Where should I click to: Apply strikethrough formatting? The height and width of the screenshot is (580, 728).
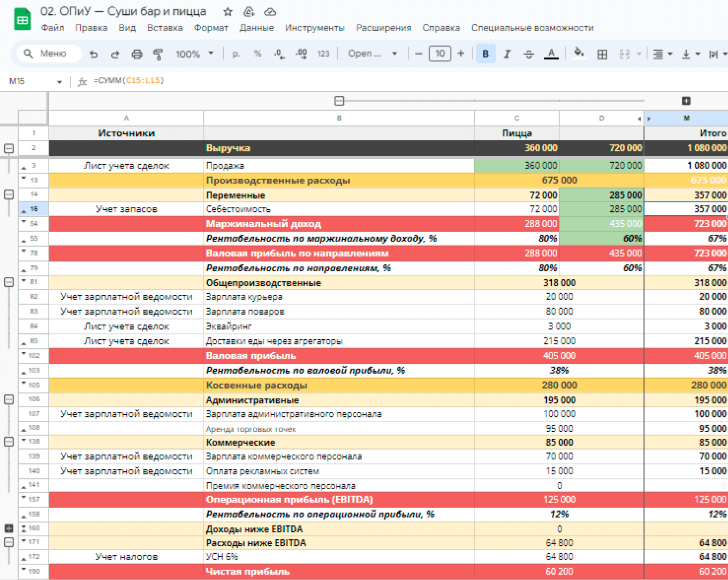[x=528, y=54]
